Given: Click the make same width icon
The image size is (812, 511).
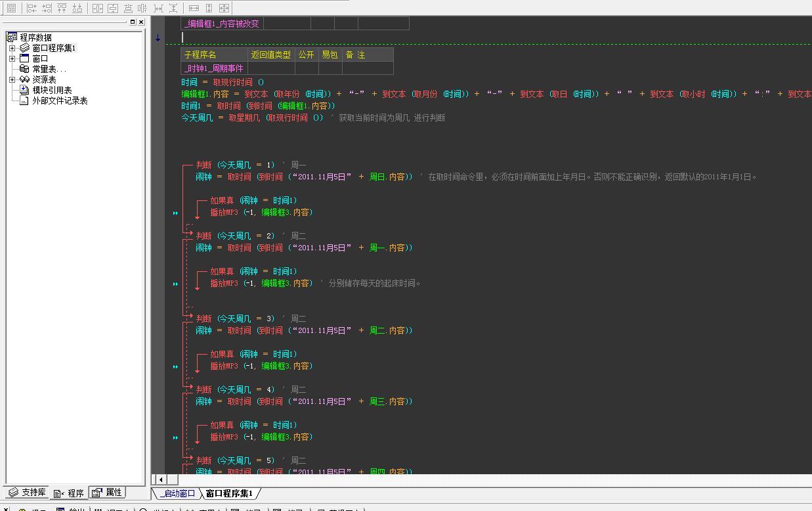Looking at the screenshot, I should (194, 8).
